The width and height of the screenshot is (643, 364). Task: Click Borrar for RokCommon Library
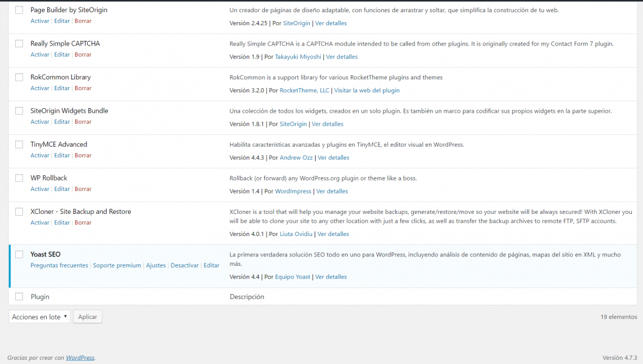coord(83,88)
